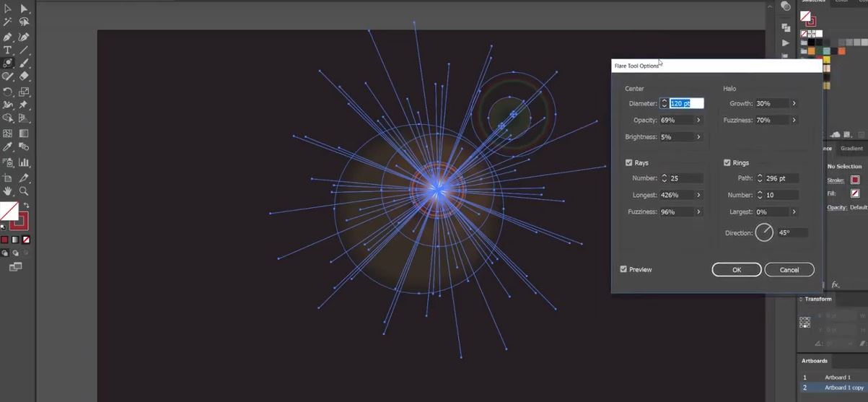Switch to the Gradient panel tab
This screenshot has height=402, width=868.
pyautogui.click(x=851, y=149)
